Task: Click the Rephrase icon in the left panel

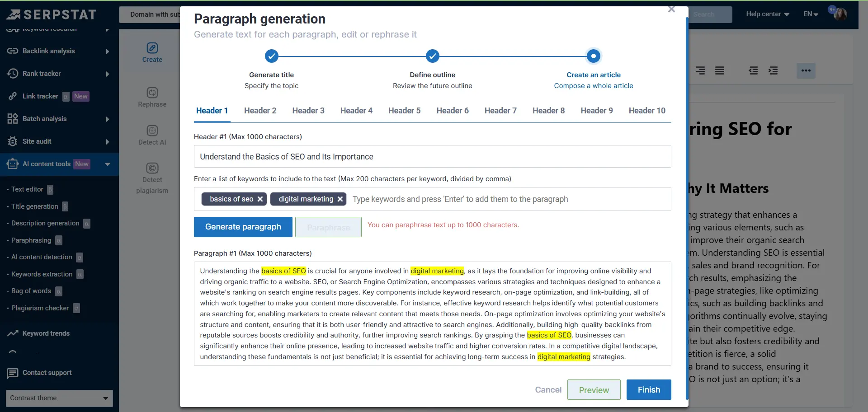Action: pos(152,93)
